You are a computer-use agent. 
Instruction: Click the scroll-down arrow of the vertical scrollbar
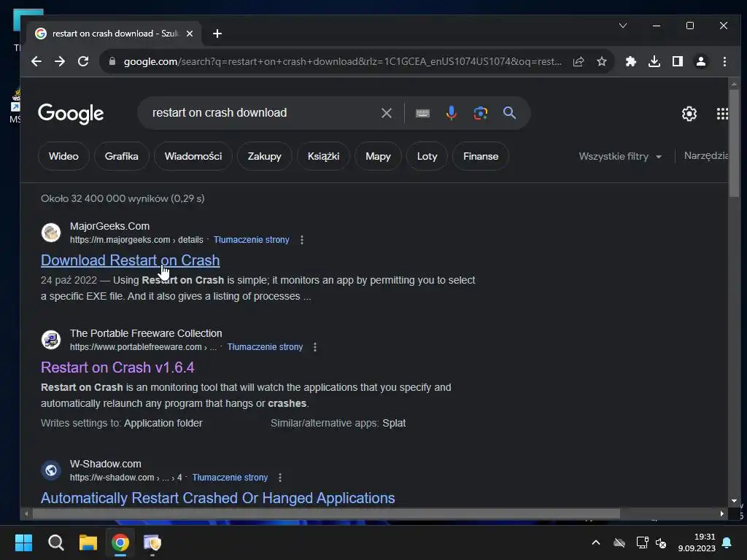[734, 501]
